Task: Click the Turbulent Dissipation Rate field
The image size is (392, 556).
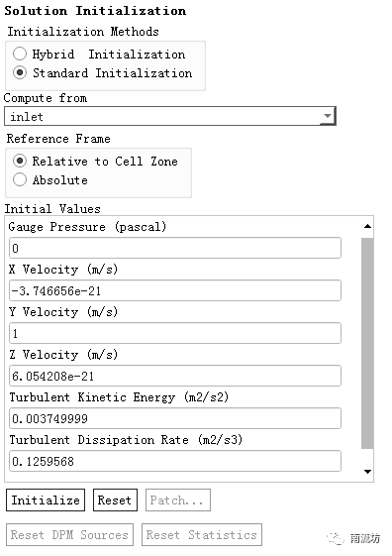Action: tap(175, 461)
